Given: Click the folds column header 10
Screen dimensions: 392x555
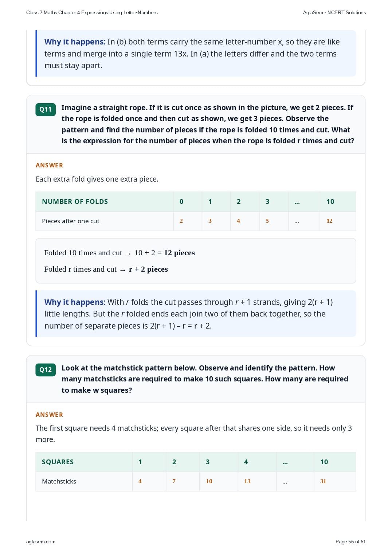Looking at the screenshot, I should tap(330, 202).
